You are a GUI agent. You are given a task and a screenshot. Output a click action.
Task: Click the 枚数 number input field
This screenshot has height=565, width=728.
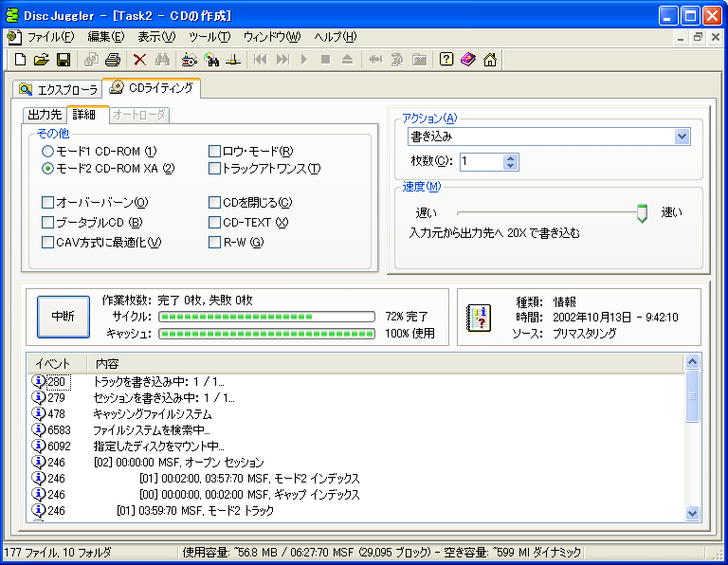482,161
